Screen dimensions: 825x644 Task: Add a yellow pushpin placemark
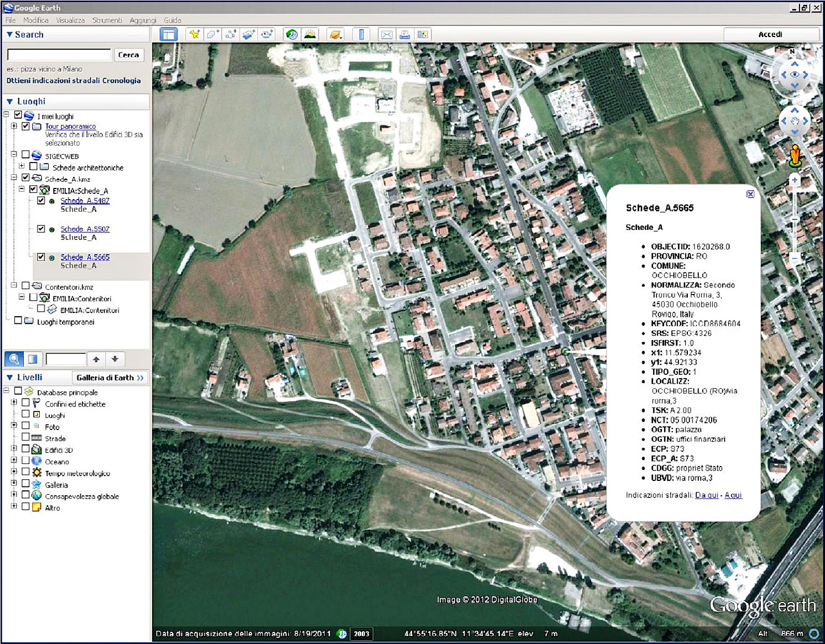[195, 34]
